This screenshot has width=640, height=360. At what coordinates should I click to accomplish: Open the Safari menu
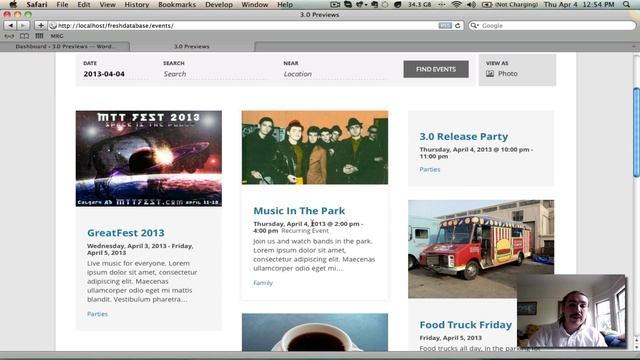pos(37,4)
